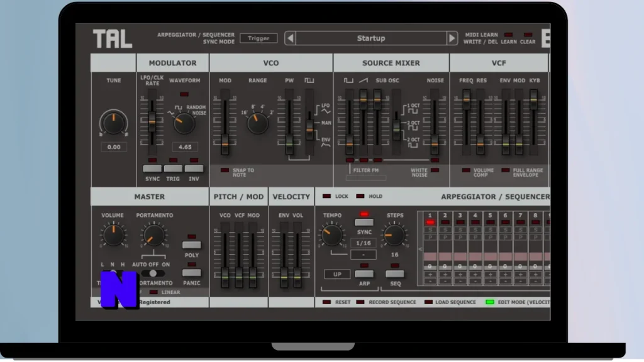Image resolution: width=644 pixels, height=362 pixels.
Task: Toggle the MIDI Learn LED
Action: pyautogui.click(x=508, y=35)
